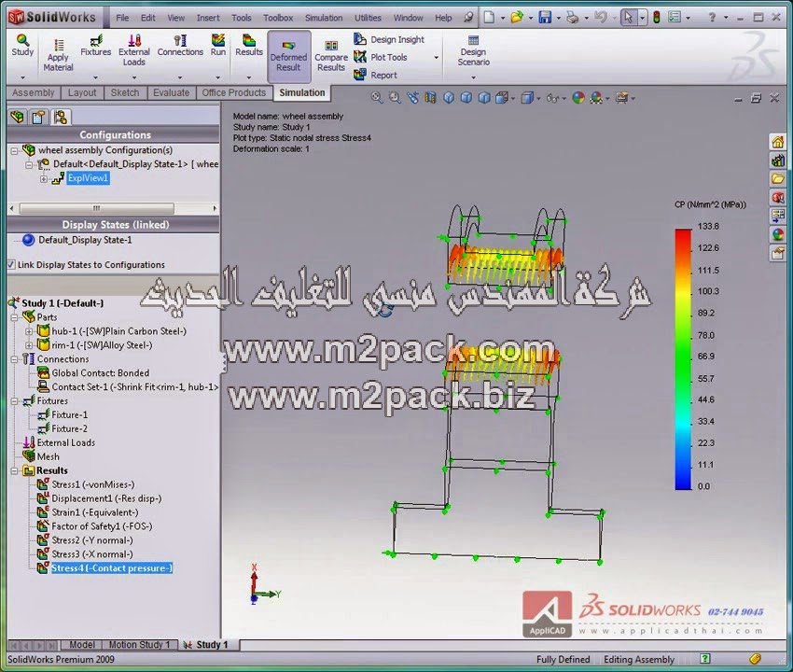Viewport: 793px width, 672px height.
Task: Open FeatureManager design tree tab
Action: coord(18,118)
